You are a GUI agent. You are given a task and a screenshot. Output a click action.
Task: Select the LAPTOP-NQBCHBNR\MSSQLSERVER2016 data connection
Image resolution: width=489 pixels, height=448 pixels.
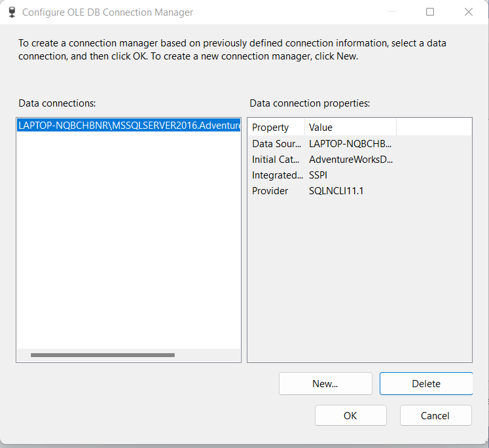point(128,125)
